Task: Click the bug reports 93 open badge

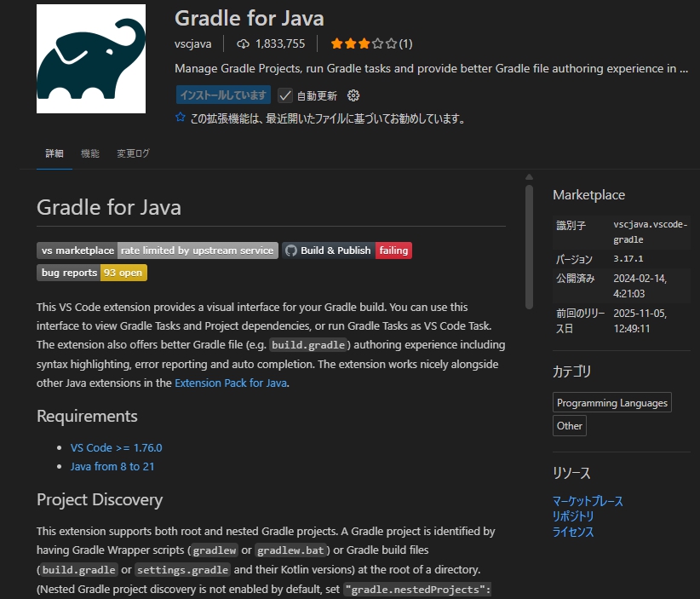Action: (x=92, y=273)
